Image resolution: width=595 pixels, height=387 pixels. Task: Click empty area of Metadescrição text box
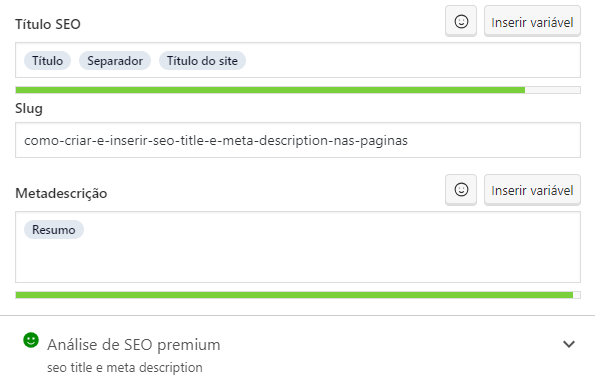298,258
